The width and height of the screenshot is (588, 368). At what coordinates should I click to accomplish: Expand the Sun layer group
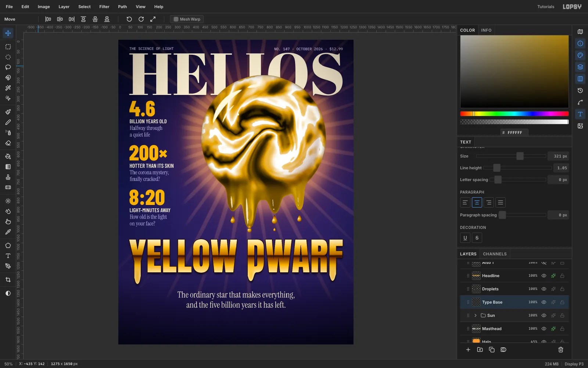(x=476, y=315)
